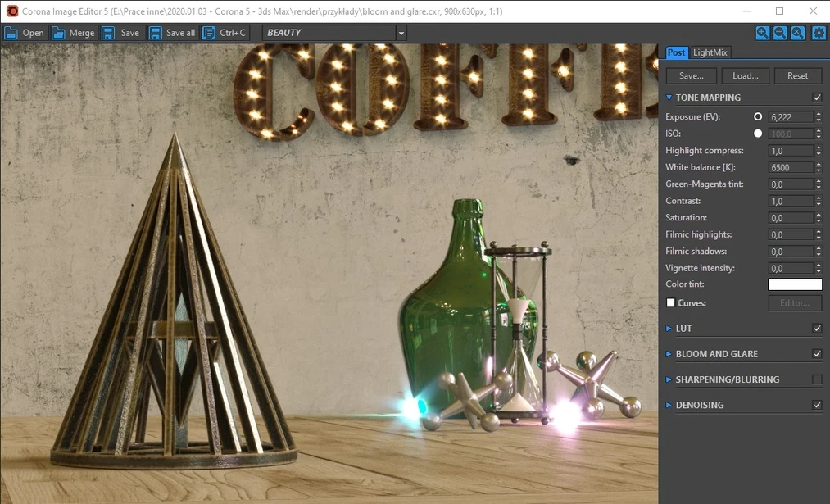Tick the Curves checkbox
The width and height of the screenshot is (830, 504).
pos(671,303)
